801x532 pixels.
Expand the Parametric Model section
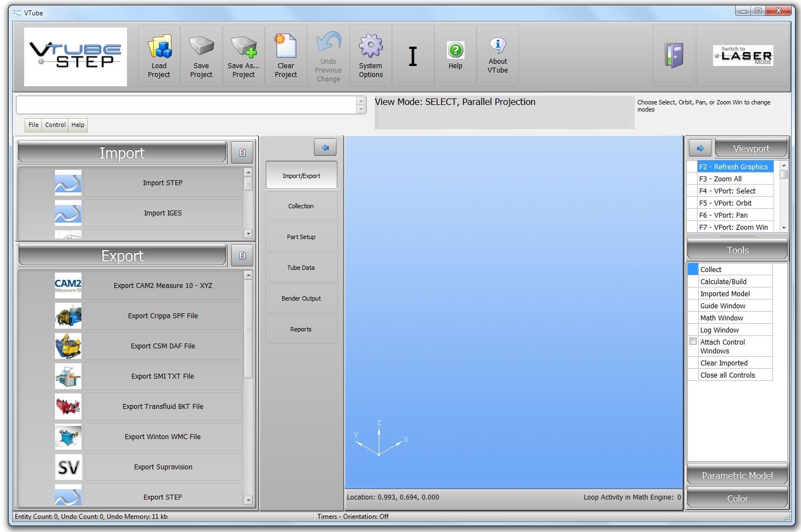click(x=737, y=475)
